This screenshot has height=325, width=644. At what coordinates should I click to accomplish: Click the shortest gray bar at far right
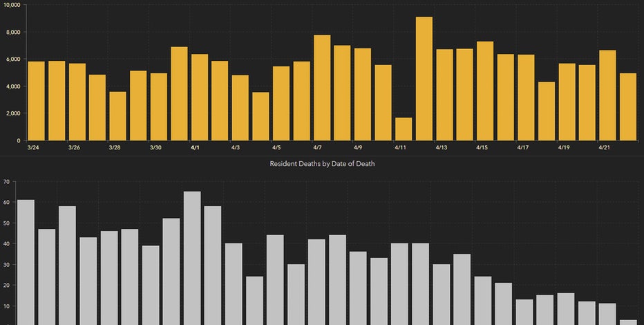[628, 322]
